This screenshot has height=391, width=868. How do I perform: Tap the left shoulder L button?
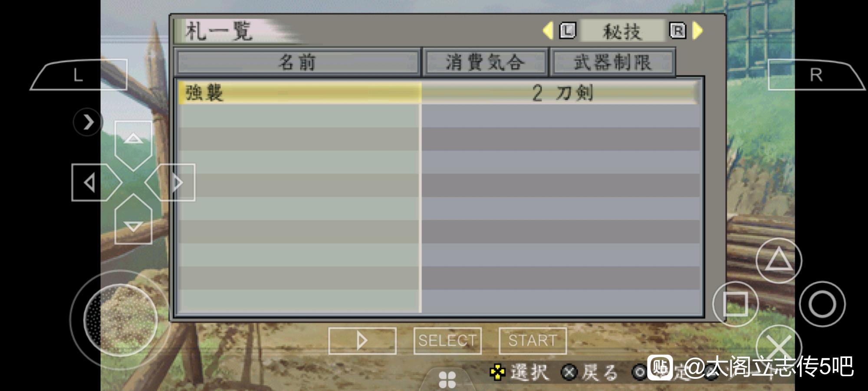click(79, 75)
